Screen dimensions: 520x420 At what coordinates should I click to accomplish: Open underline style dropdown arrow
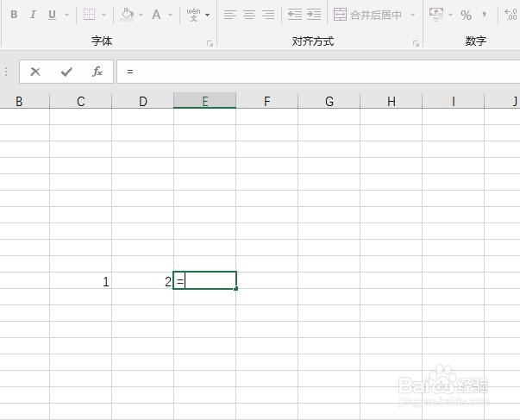pyautogui.click(x=66, y=15)
